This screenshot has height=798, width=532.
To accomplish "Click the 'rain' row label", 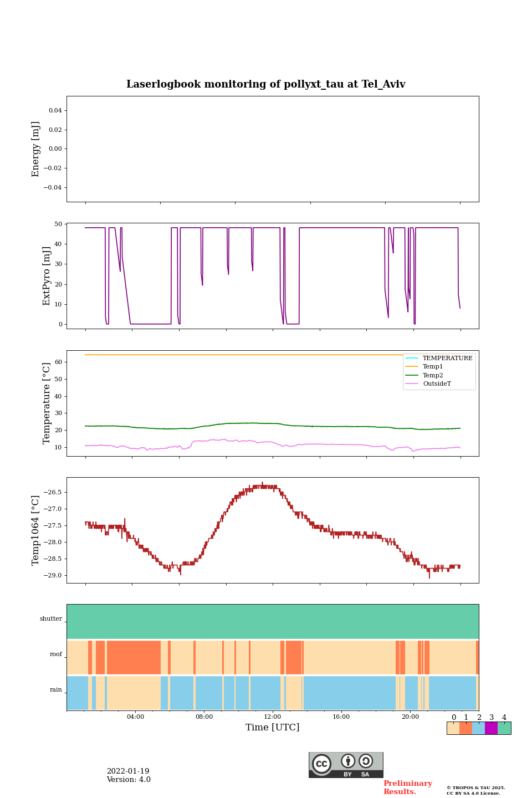I will click(x=56, y=690).
